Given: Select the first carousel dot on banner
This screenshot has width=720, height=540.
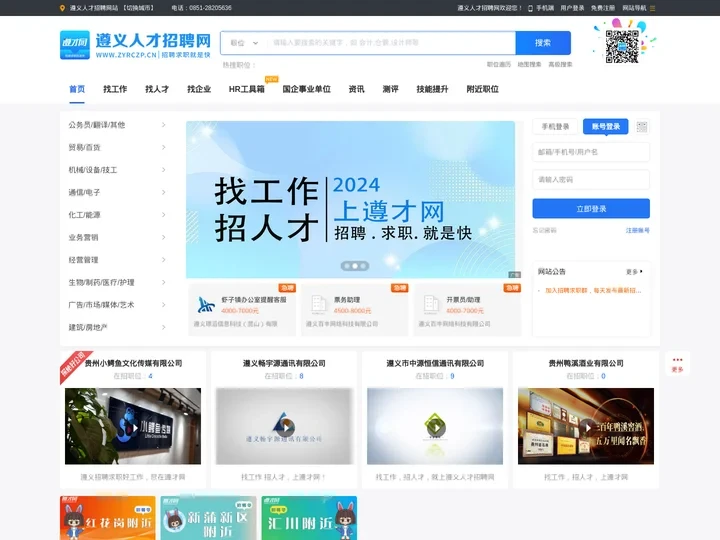Looking at the screenshot, I should [347, 266].
